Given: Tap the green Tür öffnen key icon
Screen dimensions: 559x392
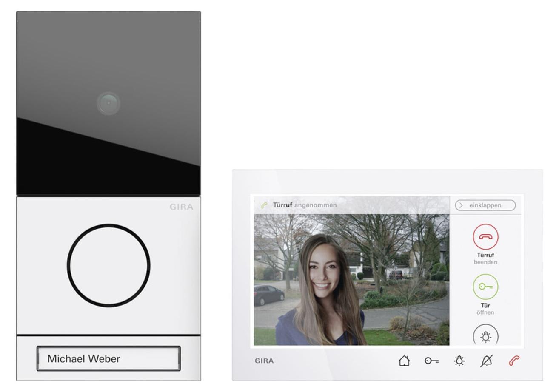Looking at the screenshot, I should 485,287.
